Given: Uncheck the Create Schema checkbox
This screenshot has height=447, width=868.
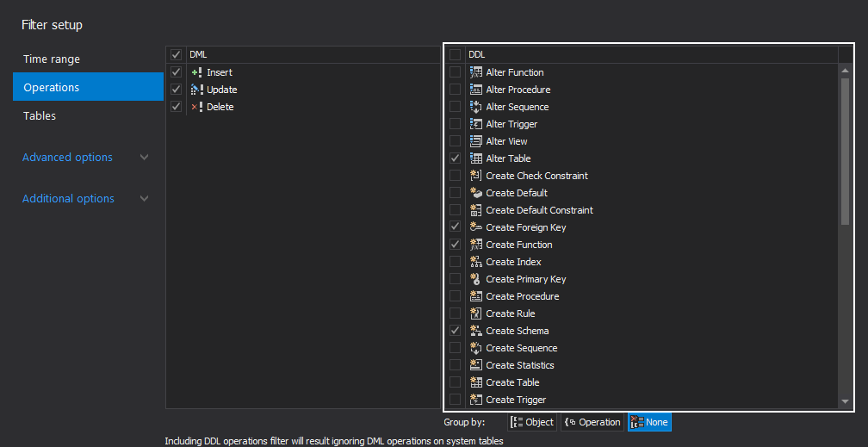Looking at the screenshot, I should coord(455,331).
